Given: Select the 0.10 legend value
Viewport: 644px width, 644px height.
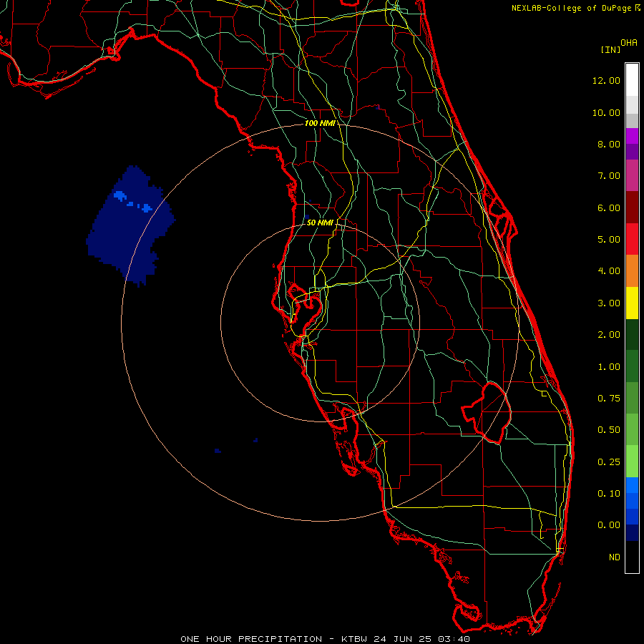Looking at the screenshot, I should (x=609, y=494).
